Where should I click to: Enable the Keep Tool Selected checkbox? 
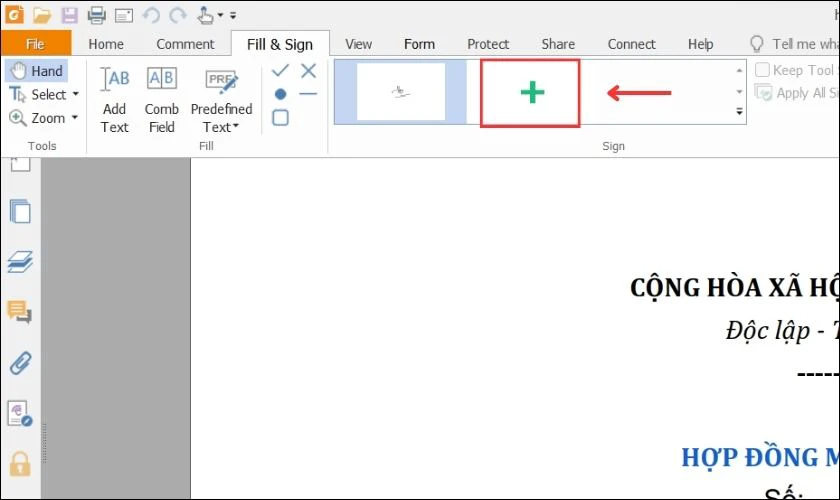[762, 70]
